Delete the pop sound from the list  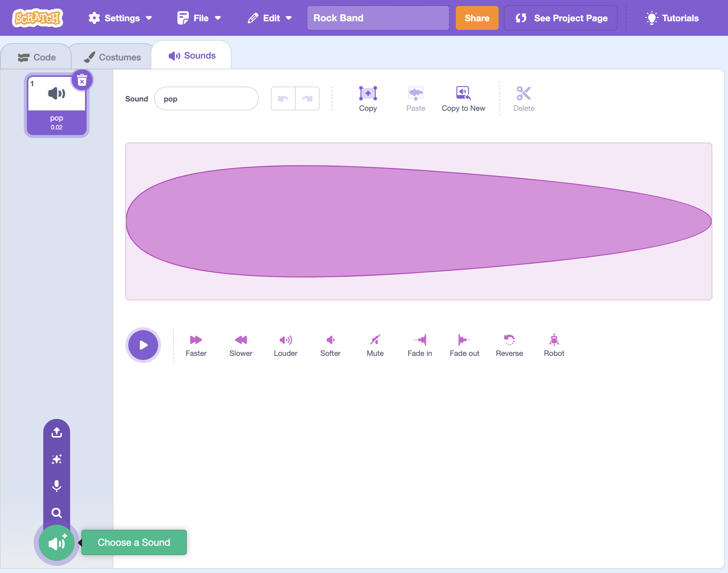pyautogui.click(x=82, y=79)
